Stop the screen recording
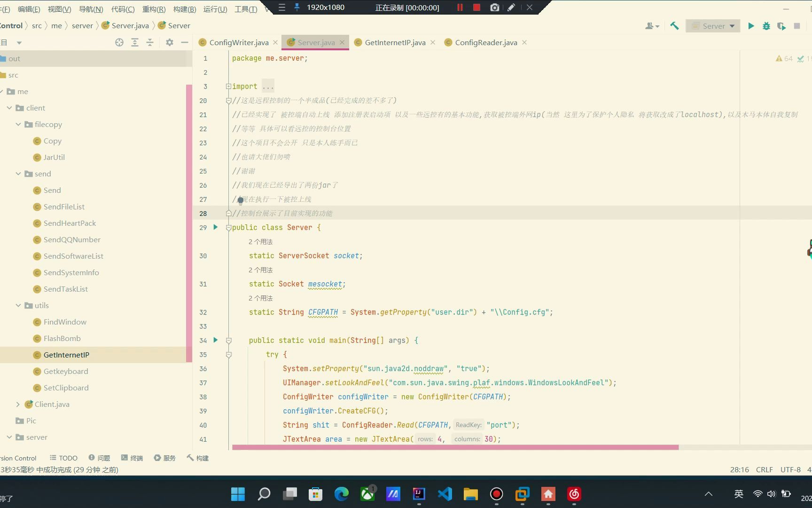This screenshot has width=812, height=508. point(476,8)
